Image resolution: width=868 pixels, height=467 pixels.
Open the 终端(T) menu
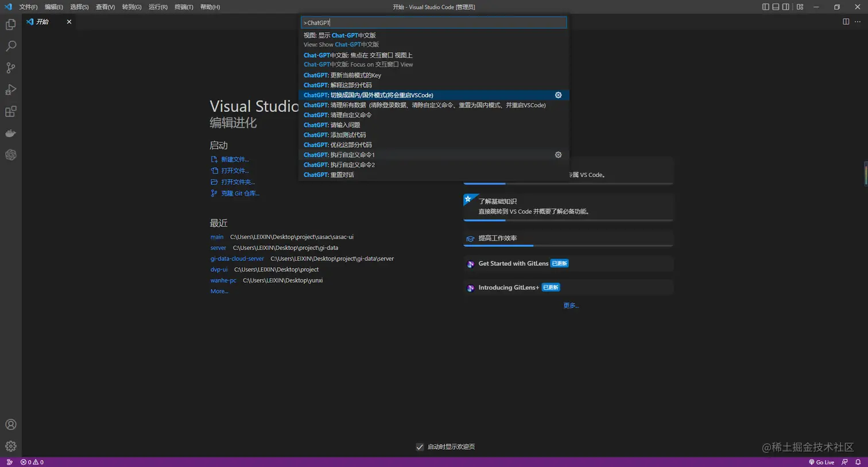point(184,7)
